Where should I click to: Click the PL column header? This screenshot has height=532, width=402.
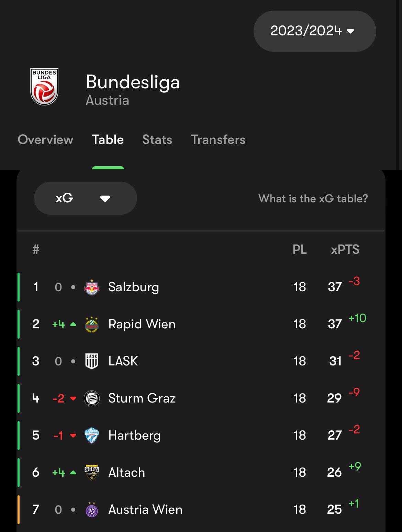pos(300,249)
